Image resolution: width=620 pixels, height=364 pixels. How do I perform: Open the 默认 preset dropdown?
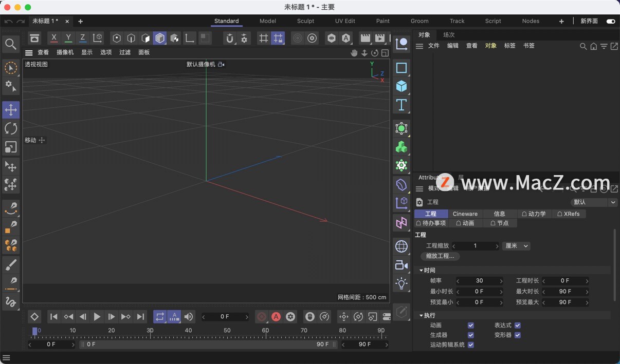pos(594,202)
